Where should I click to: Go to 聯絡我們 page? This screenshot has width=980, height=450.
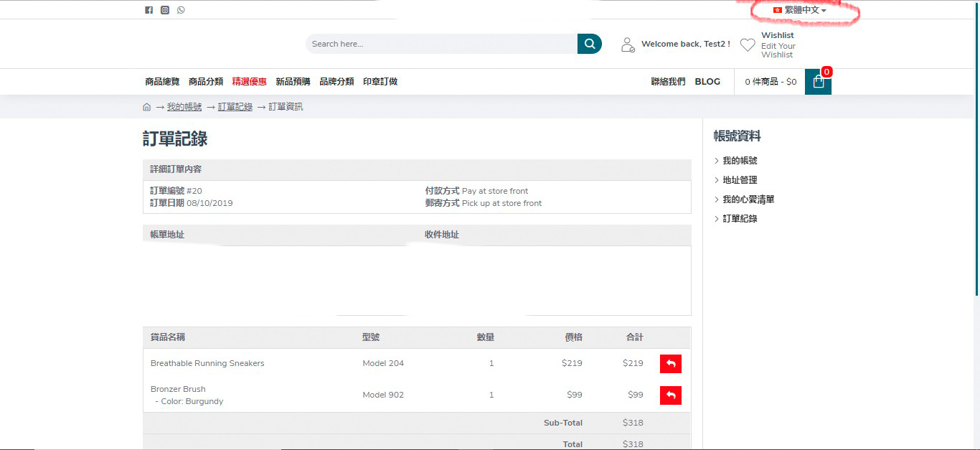(x=669, y=82)
